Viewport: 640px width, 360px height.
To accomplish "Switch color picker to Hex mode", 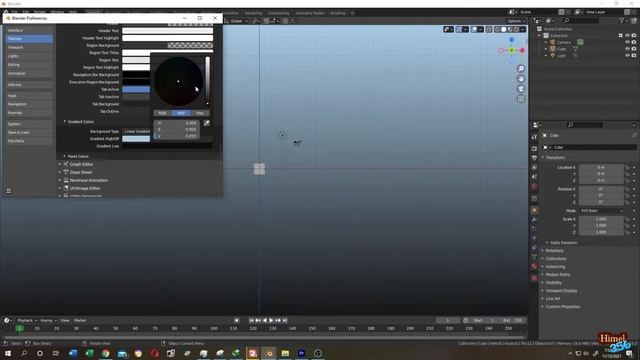I will (200, 113).
